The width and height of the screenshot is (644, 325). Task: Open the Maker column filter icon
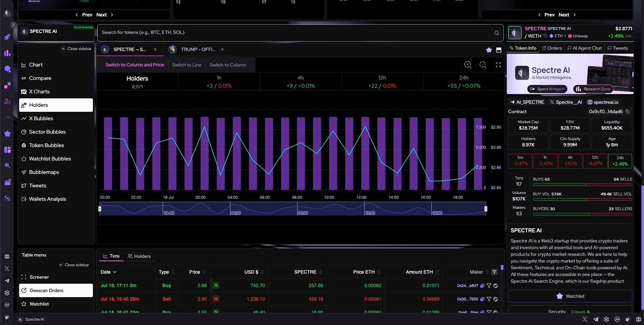(x=494, y=272)
